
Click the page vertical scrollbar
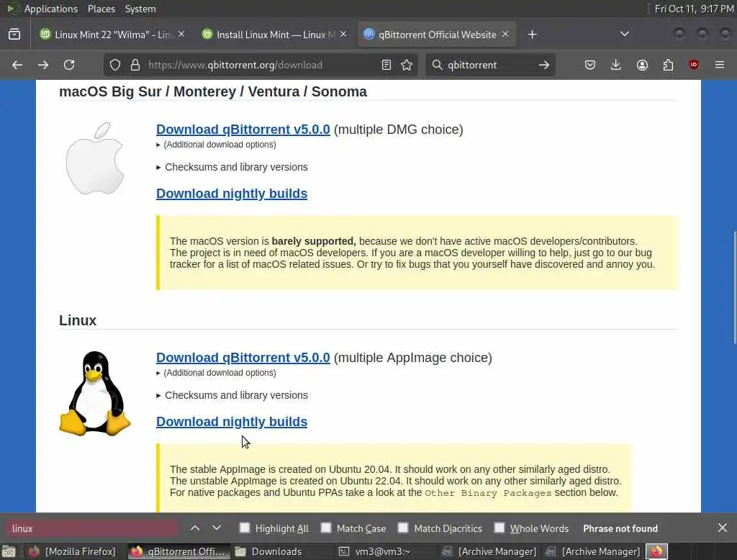[x=733, y=286]
